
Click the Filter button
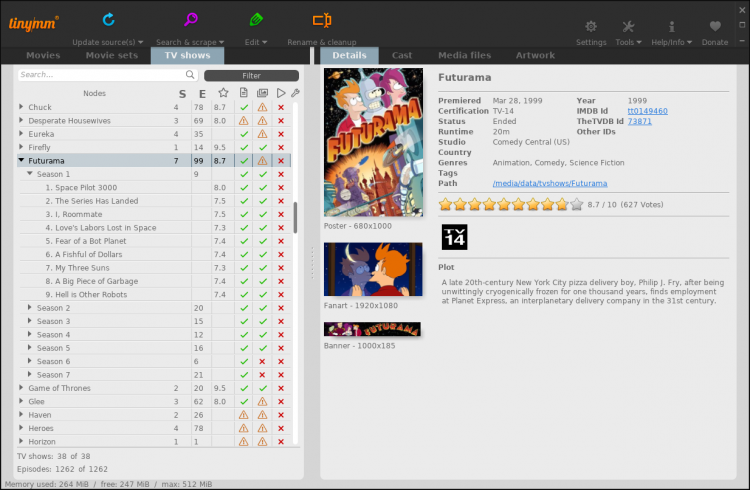[251, 75]
